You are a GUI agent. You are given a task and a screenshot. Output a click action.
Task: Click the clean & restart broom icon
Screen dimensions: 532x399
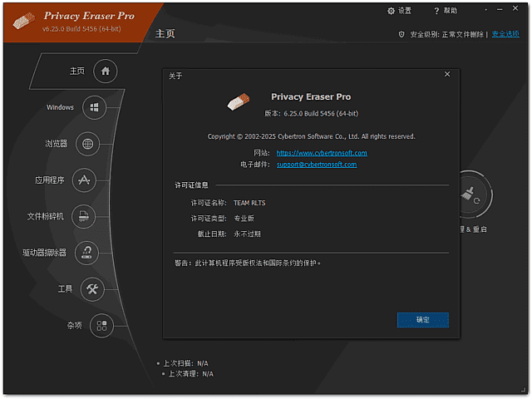[471, 195]
